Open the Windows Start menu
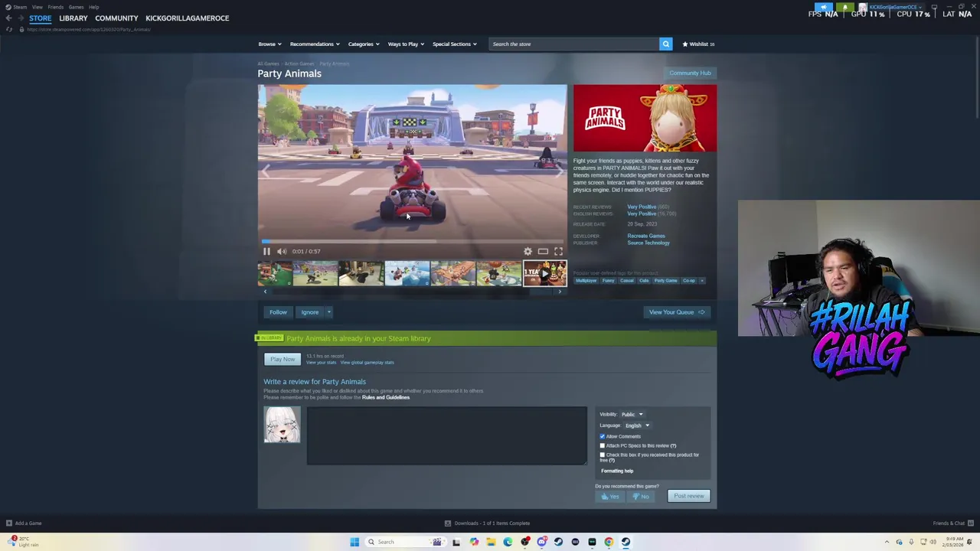This screenshot has width=980, height=551. [354, 542]
